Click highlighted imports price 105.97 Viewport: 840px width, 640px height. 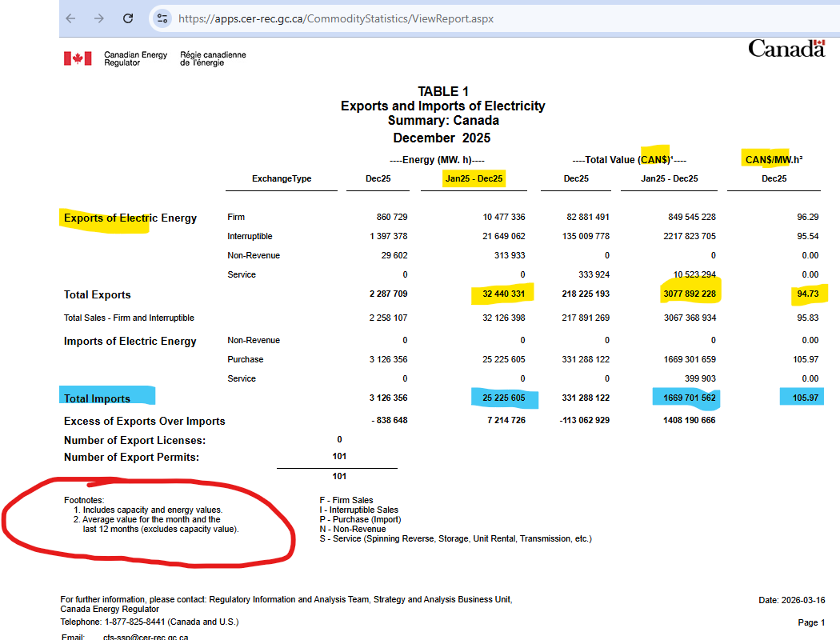tap(806, 398)
